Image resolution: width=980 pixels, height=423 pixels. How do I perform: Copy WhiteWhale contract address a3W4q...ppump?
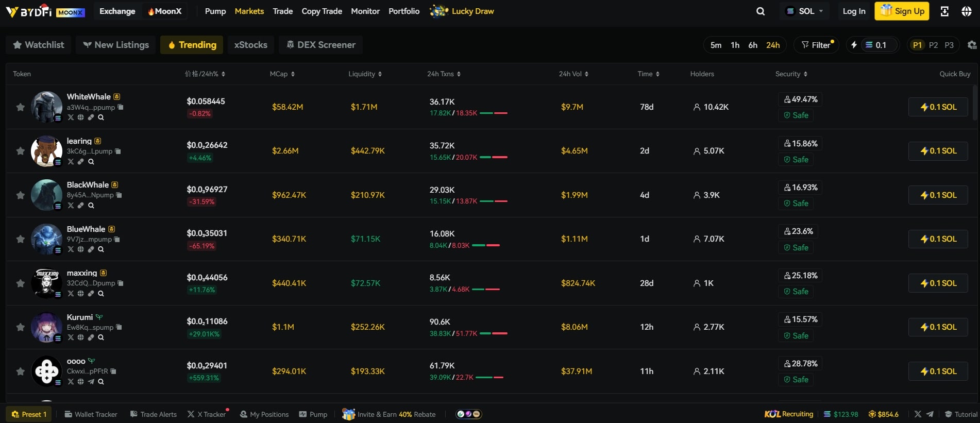pos(121,107)
